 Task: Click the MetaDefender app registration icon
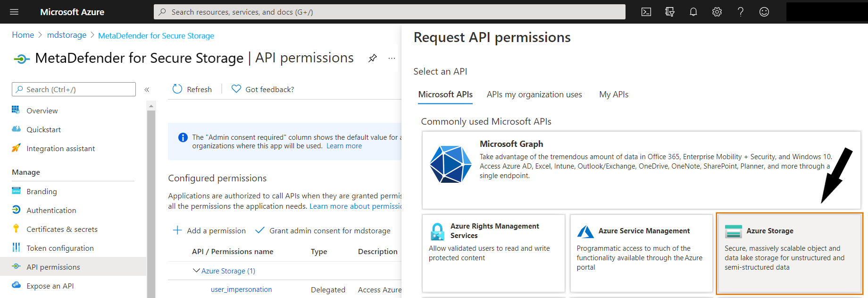pyautogui.click(x=21, y=59)
